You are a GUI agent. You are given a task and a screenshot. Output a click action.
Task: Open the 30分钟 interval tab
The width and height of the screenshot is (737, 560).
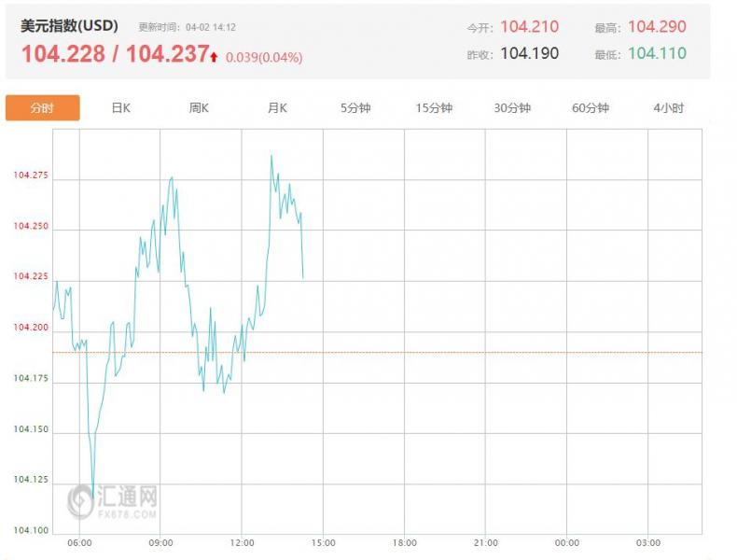click(512, 108)
